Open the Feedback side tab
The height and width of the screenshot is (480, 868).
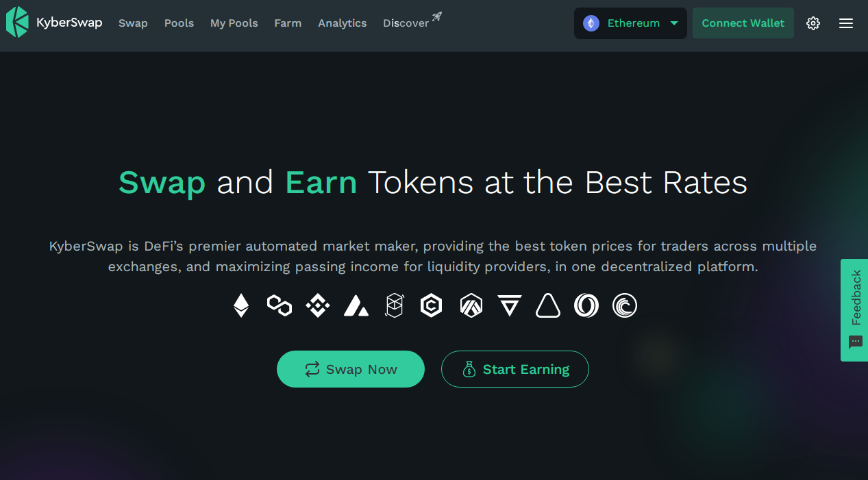coord(854,310)
